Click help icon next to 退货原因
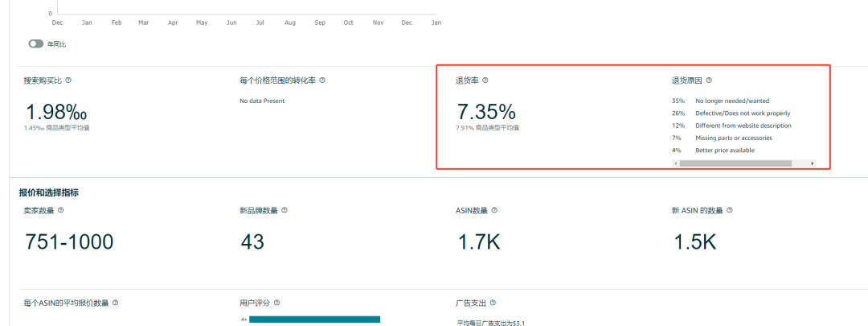 pos(709,80)
